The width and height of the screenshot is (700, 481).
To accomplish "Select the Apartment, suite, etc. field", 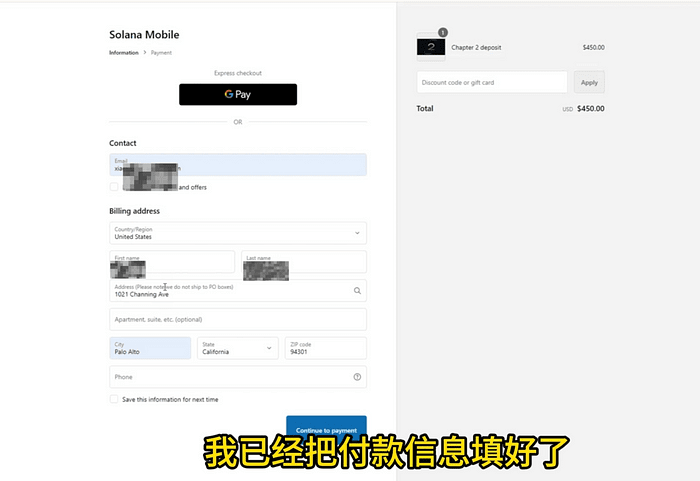I will click(x=238, y=320).
